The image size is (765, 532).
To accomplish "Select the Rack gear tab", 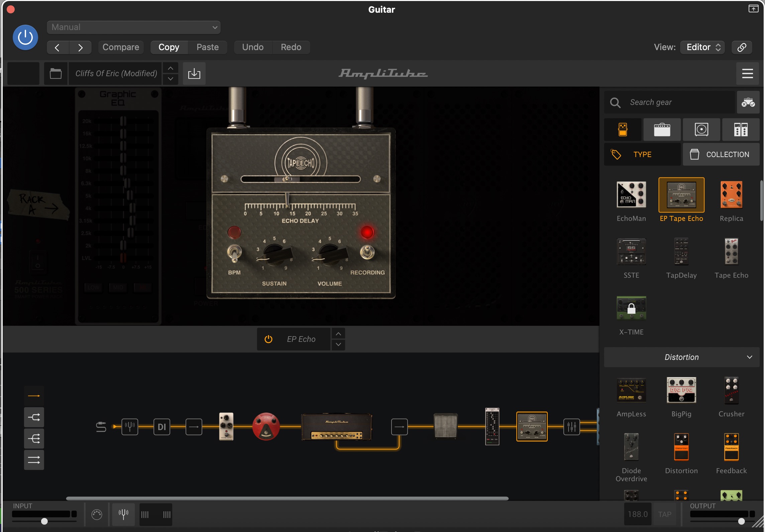I will pos(741,129).
